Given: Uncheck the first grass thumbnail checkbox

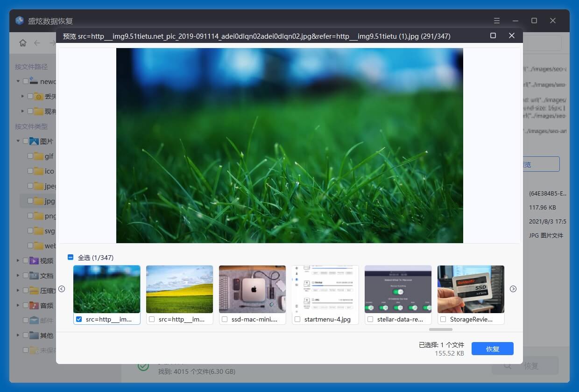Looking at the screenshot, I should coord(79,319).
